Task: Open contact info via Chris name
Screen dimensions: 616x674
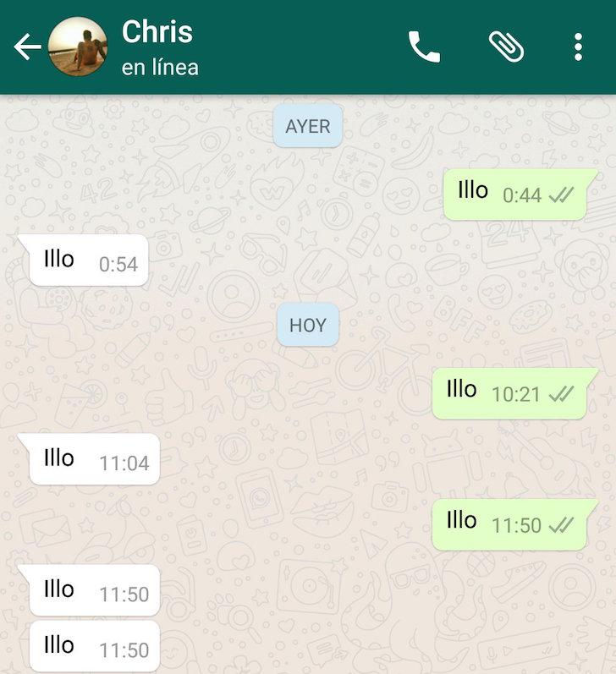Action: click(x=157, y=31)
